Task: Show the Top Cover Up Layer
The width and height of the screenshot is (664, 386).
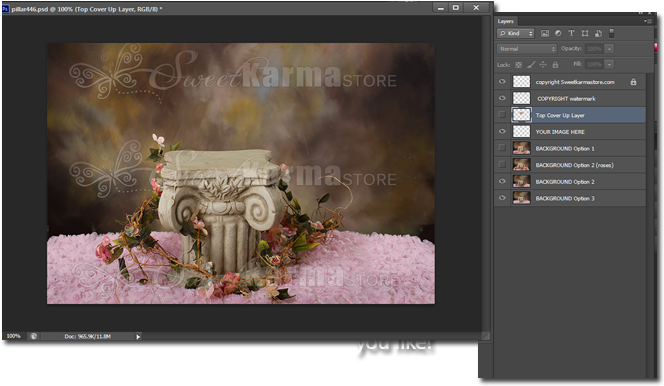Action: pyautogui.click(x=502, y=115)
